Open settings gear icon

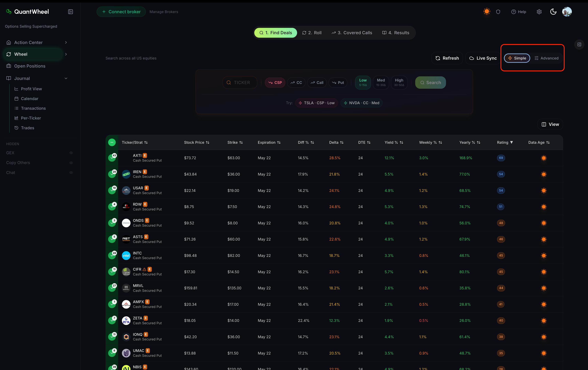pos(539,12)
